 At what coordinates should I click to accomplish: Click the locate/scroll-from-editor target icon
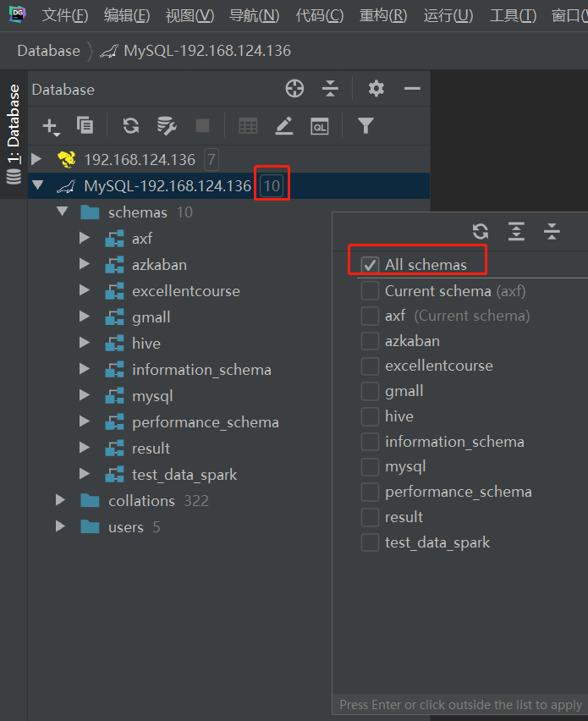coord(294,88)
